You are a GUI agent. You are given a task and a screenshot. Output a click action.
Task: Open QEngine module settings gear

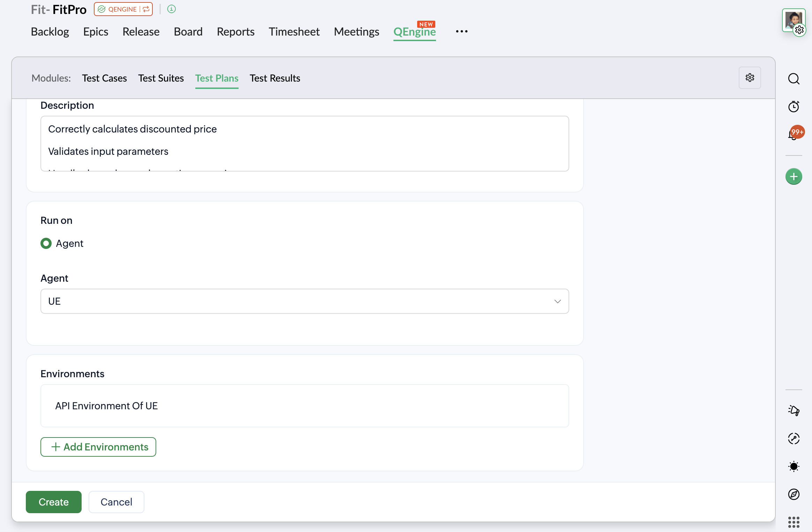[x=750, y=78]
